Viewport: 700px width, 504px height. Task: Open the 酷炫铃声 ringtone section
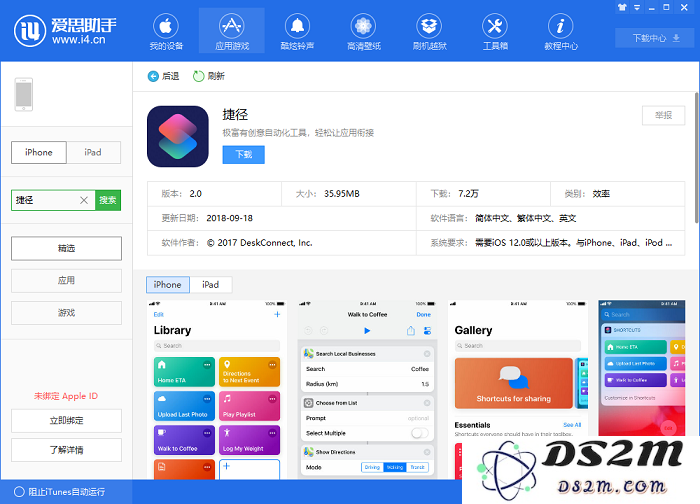[x=297, y=31]
